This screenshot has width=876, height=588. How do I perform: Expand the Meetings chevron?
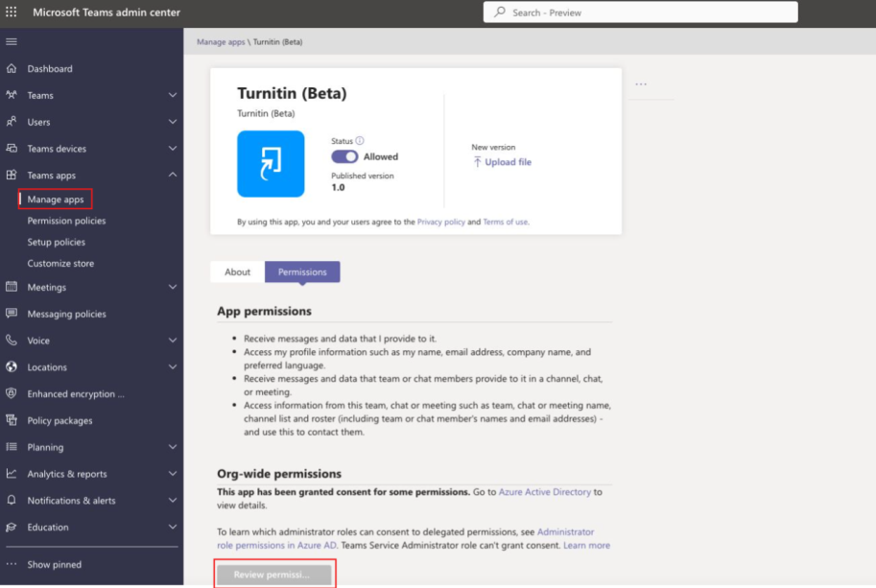pos(173,287)
